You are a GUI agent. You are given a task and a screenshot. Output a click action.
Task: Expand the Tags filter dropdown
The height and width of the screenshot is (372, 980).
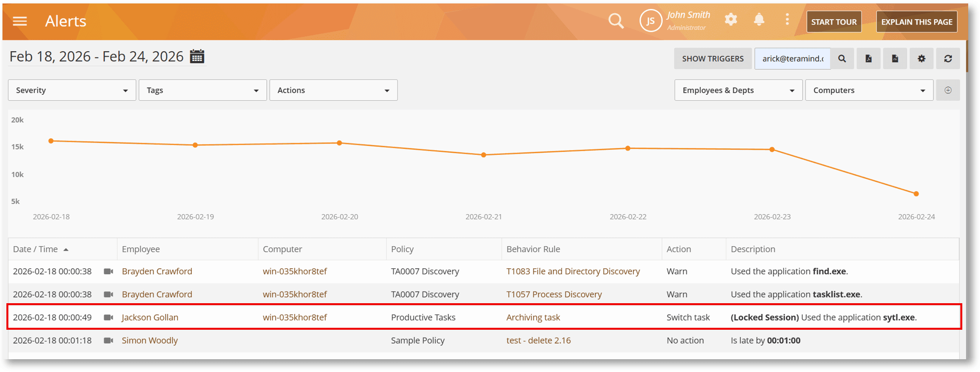(x=203, y=90)
